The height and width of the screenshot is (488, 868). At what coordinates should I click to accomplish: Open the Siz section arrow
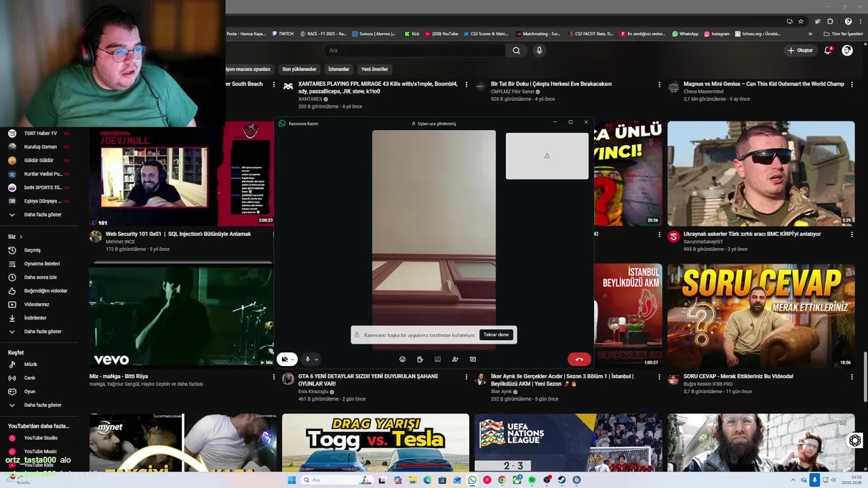[x=20, y=237]
